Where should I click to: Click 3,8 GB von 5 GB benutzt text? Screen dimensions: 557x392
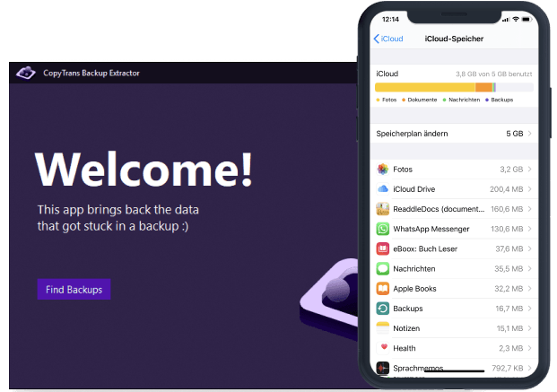494,74
